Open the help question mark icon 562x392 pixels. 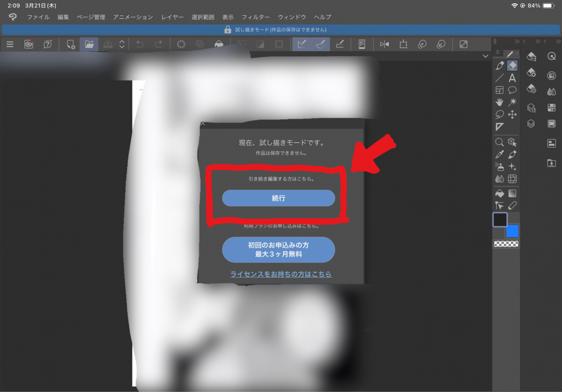click(48, 44)
